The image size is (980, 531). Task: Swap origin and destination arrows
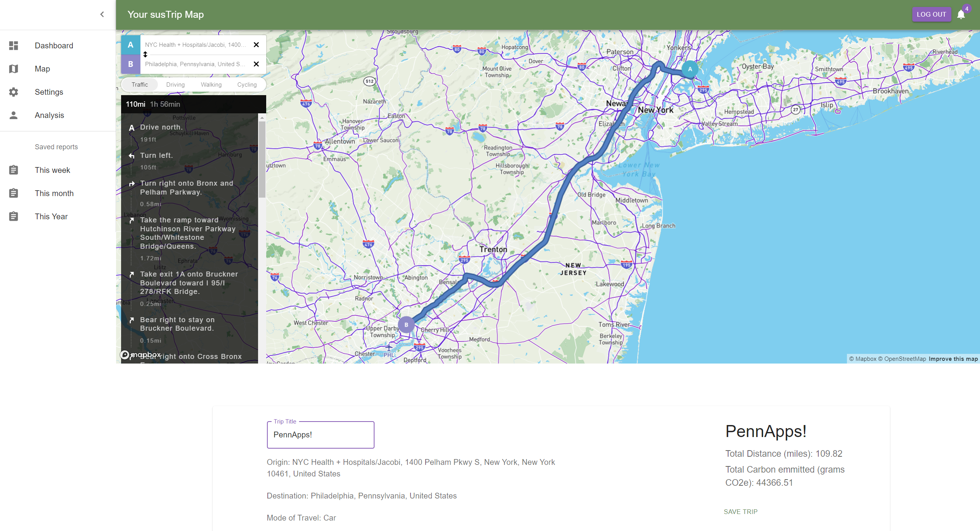click(145, 55)
